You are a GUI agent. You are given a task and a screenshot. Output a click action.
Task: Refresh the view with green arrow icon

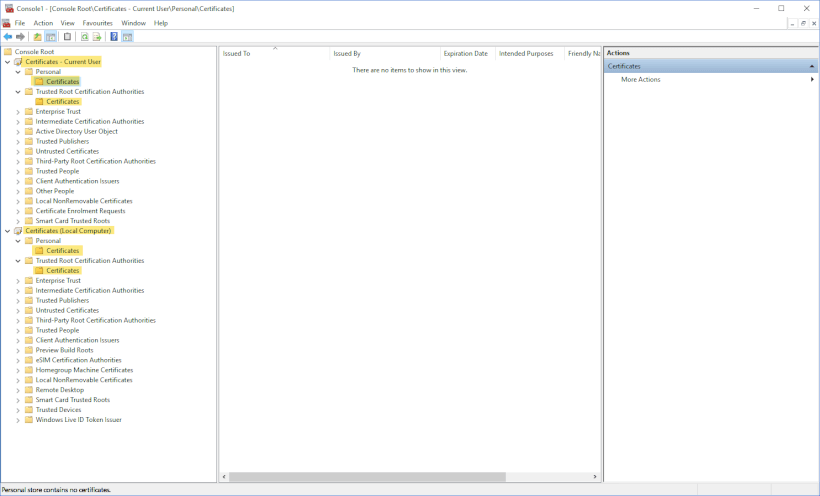84,37
